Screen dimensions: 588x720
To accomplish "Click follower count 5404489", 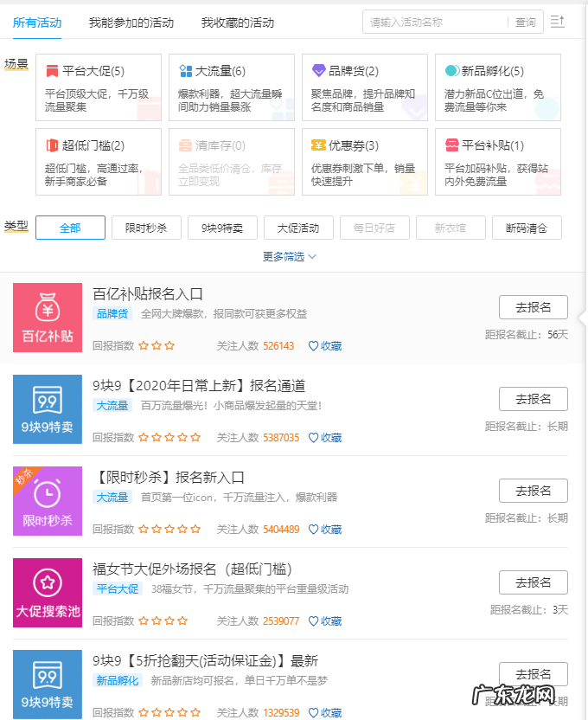I will (x=281, y=530).
